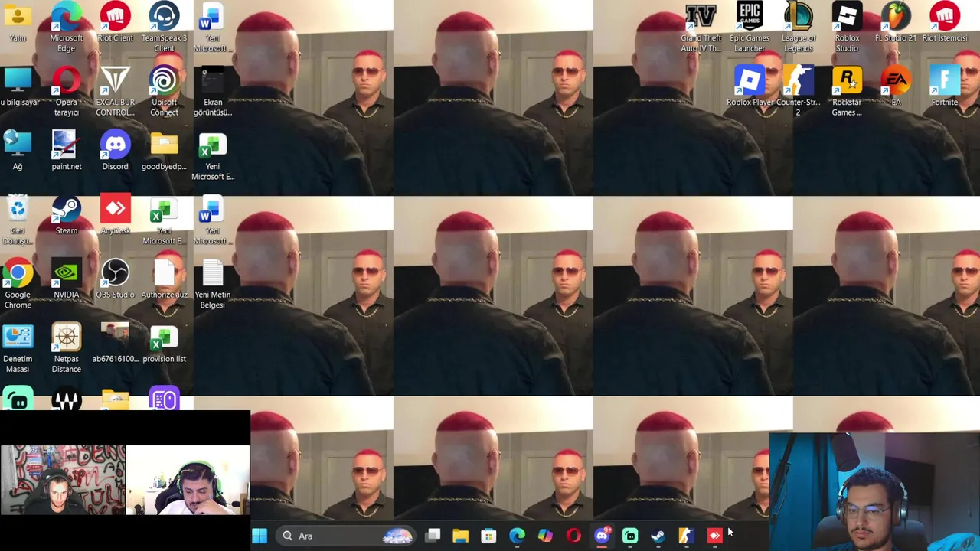Open the Ekran görüntüsü file icon
This screenshot has height=551, width=980.
(x=213, y=92)
